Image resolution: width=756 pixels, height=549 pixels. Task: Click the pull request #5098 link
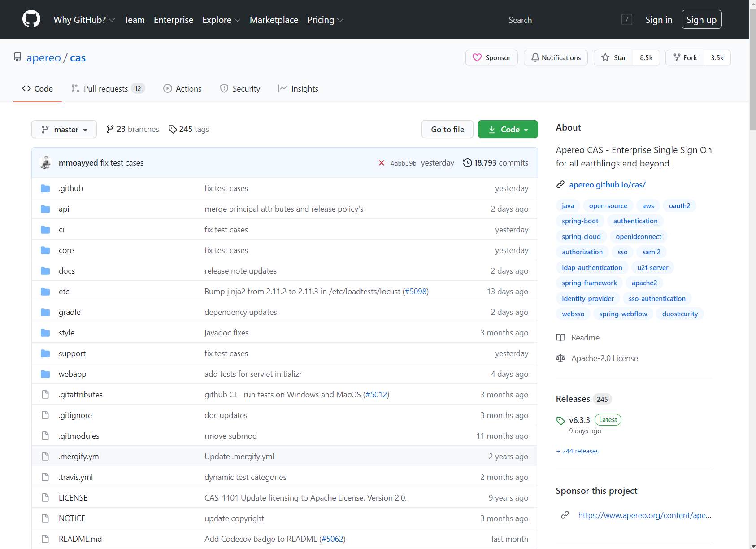coord(416,292)
